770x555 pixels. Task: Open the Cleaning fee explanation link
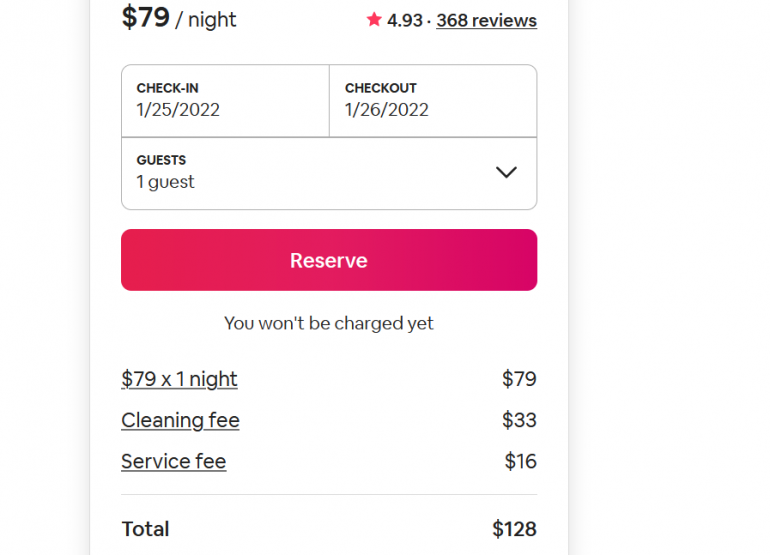click(x=180, y=420)
